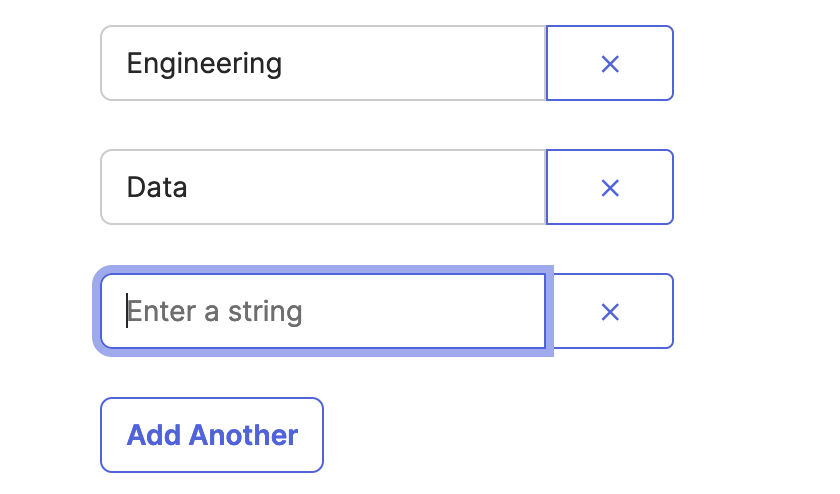
Task: Click the word Data in the second field
Action: pos(157,188)
